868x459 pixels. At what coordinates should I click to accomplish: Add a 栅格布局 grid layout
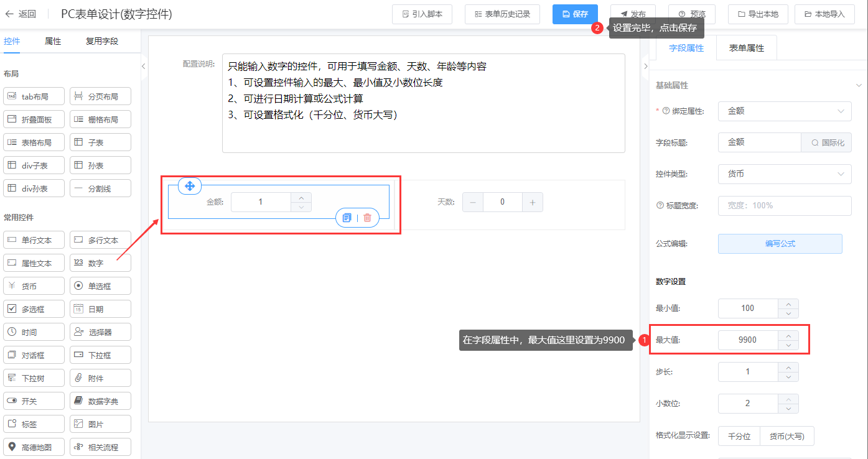100,119
